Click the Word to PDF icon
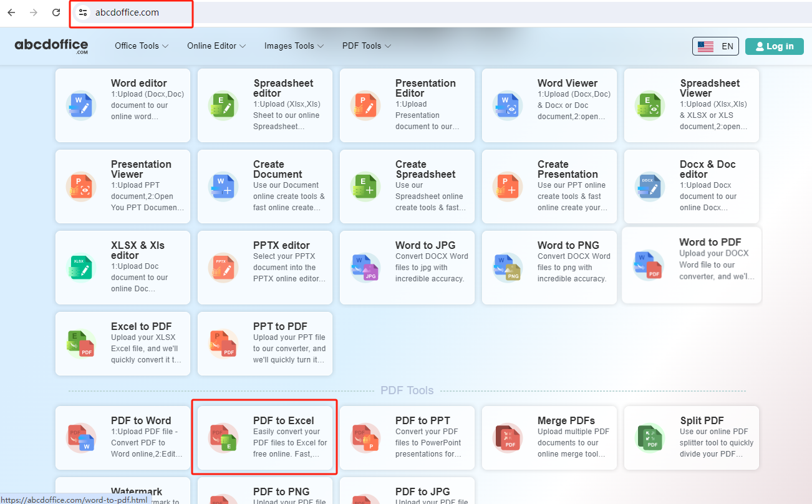The height and width of the screenshot is (504, 812). (x=649, y=265)
